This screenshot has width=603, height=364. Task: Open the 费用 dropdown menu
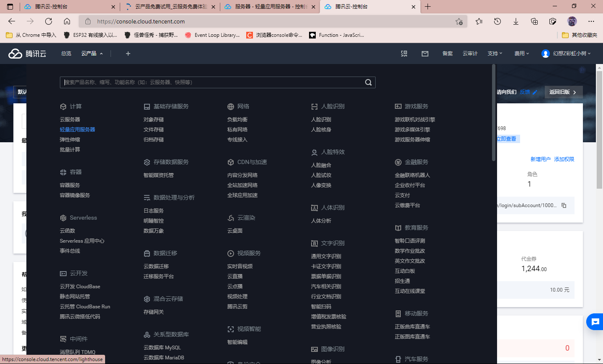pos(522,54)
